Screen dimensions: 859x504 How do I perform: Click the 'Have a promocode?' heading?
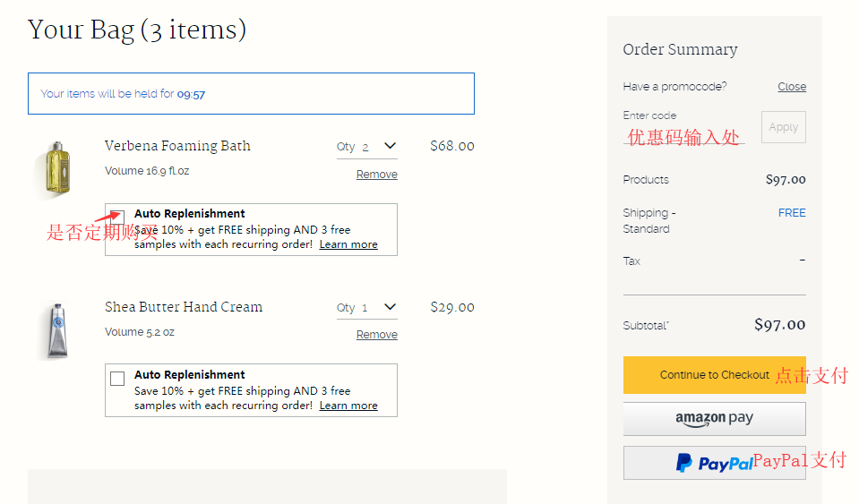point(674,87)
